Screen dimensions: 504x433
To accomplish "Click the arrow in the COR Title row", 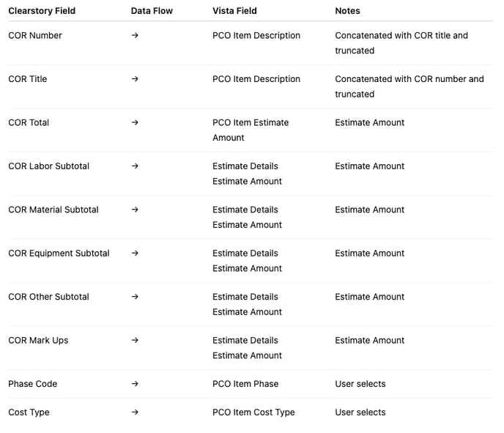I will point(135,79).
